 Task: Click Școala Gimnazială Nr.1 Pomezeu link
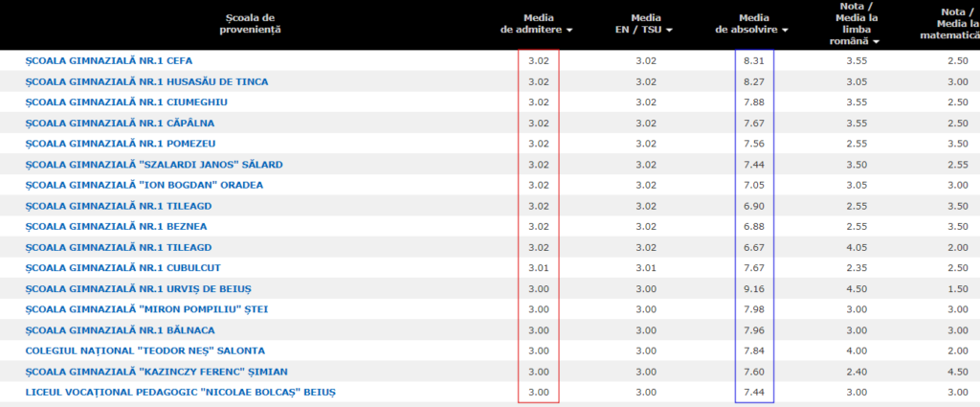click(x=120, y=144)
